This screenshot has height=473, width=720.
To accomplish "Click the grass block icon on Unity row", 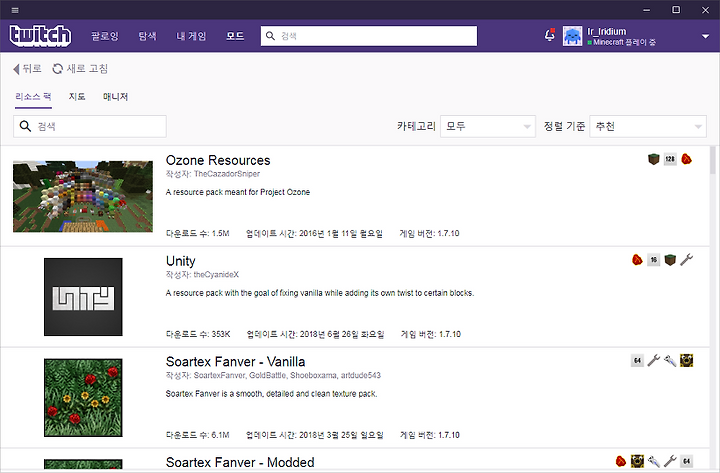I will pos(670,260).
